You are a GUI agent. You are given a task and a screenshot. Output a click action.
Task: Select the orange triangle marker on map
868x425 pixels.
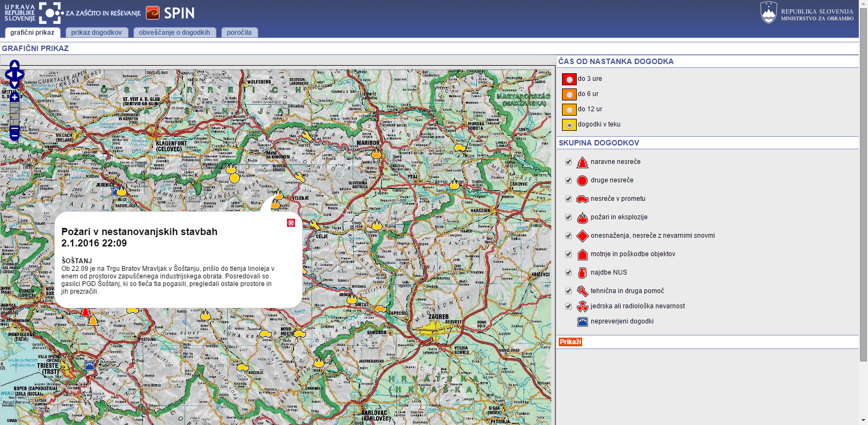click(93, 320)
